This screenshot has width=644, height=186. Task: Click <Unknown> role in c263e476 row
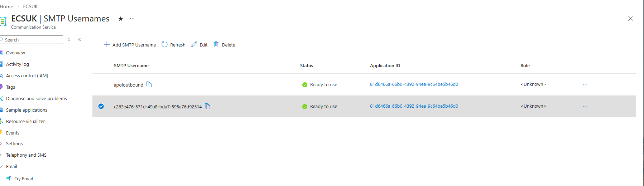pos(533,106)
